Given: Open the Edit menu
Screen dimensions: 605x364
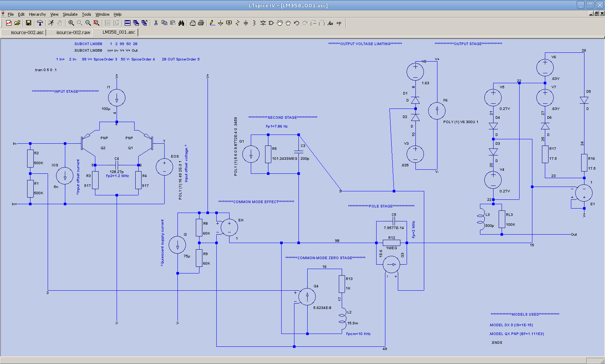Looking at the screenshot, I should click(x=21, y=14).
